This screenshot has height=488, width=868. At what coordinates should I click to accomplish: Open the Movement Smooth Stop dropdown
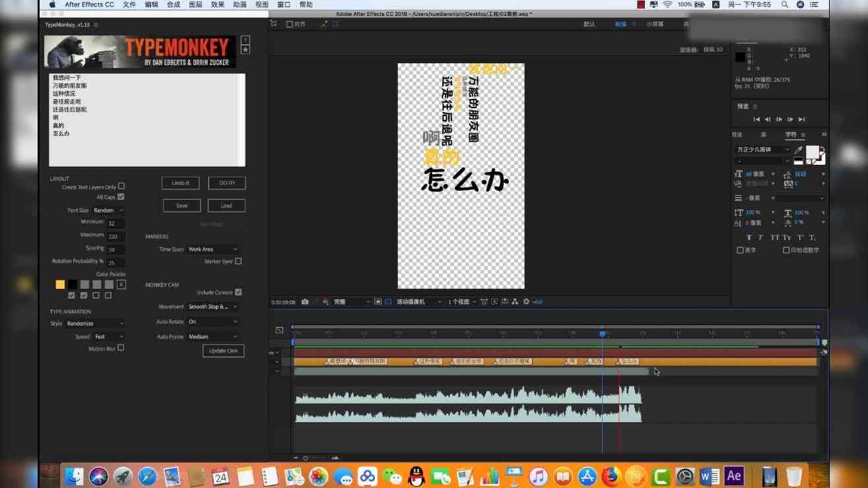pos(213,307)
